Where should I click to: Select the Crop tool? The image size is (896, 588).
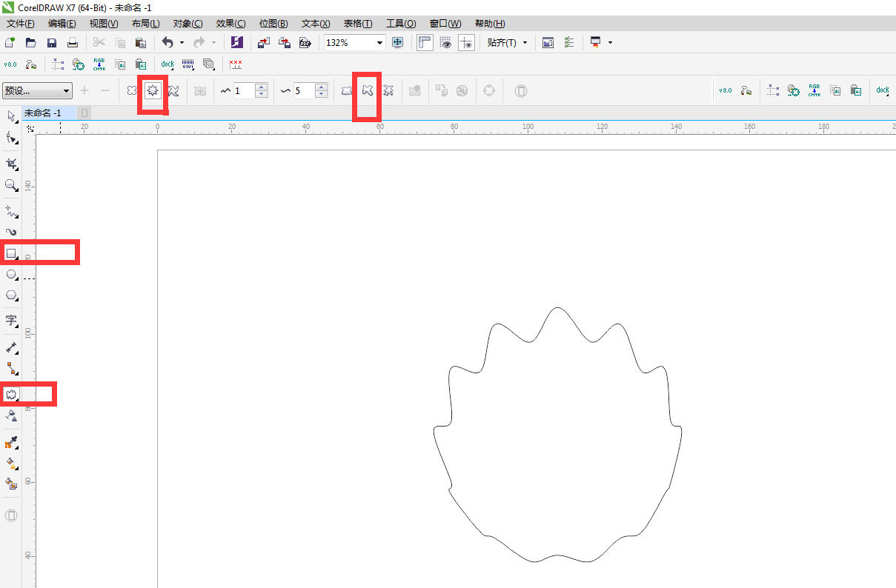(x=11, y=164)
